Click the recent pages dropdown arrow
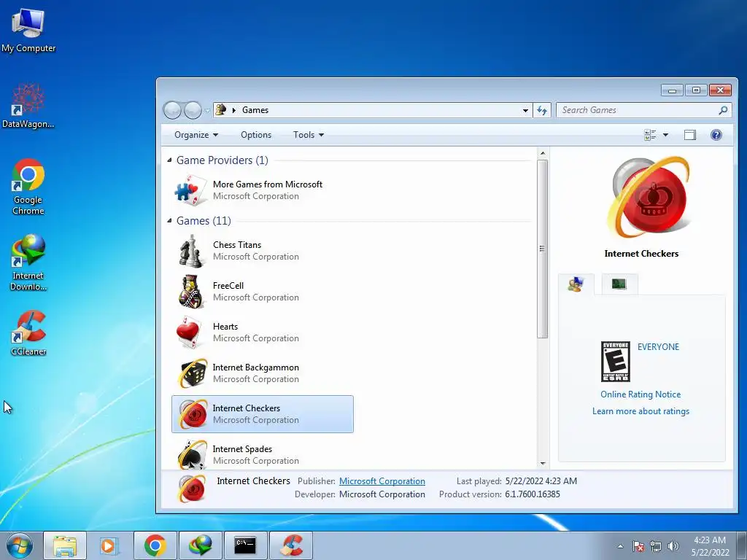 tap(207, 111)
